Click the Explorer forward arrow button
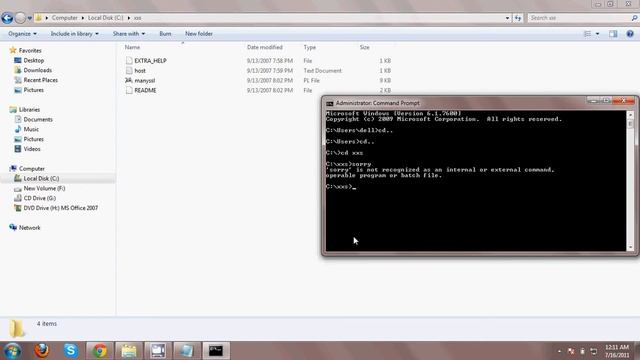 pos(20,18)
